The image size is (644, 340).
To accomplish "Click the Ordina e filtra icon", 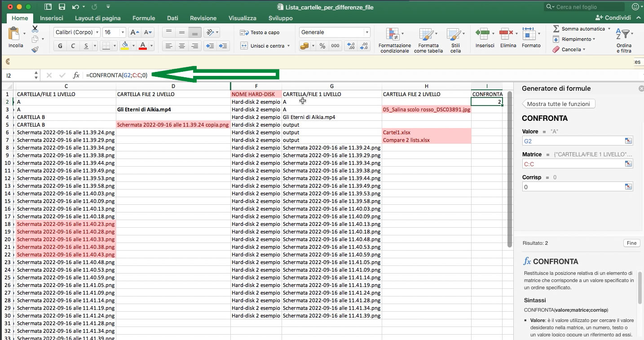I will 624,34.
